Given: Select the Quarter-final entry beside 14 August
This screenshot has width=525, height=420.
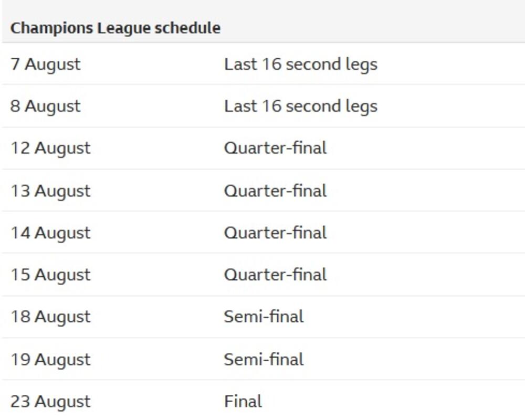Looking at the screenshot, I should coord(275,233).
